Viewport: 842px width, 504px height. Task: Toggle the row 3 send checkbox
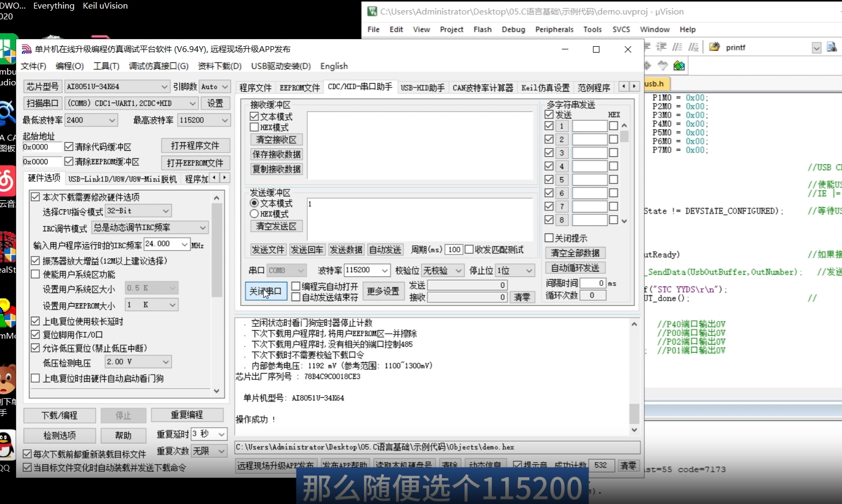click(549, 152)
